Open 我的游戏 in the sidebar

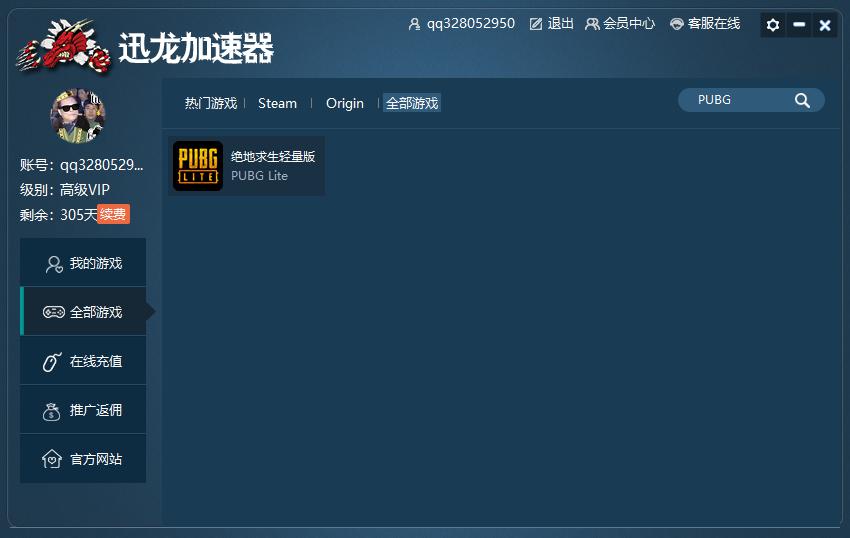(x=83, y=262)
